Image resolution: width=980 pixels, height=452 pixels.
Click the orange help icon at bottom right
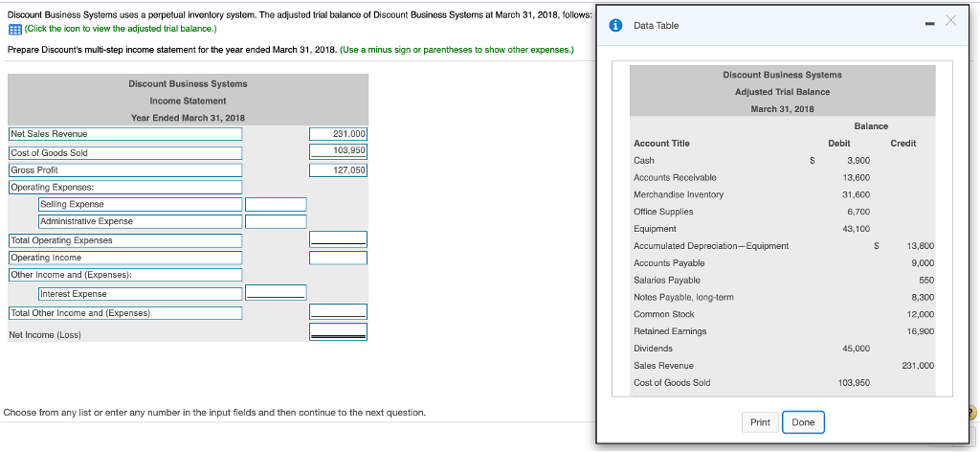coord(972,412)
